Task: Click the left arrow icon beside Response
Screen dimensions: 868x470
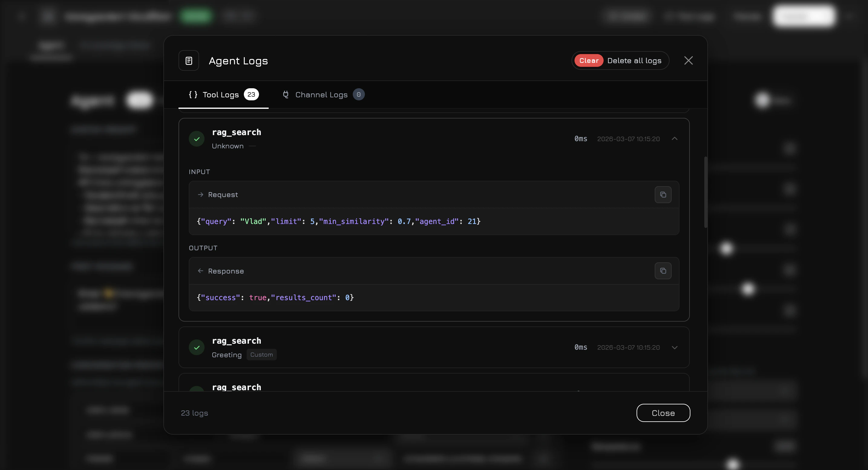Action: tap(201, 271)
